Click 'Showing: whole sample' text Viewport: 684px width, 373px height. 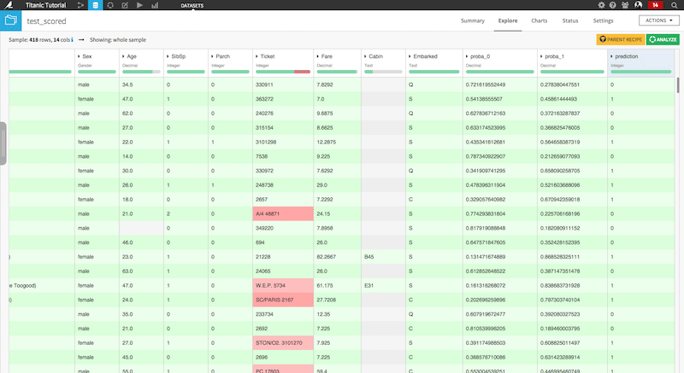pos(118,40)
